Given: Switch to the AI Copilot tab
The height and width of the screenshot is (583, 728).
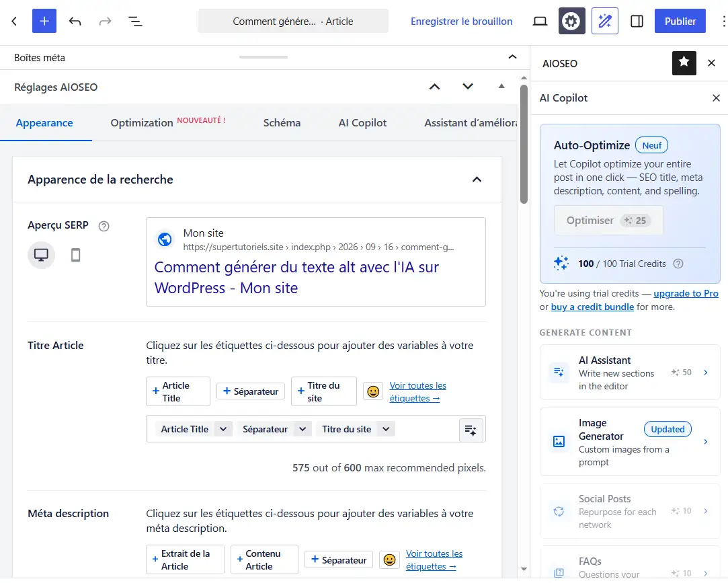Looking at the screenshot, I should coord(362,122).
